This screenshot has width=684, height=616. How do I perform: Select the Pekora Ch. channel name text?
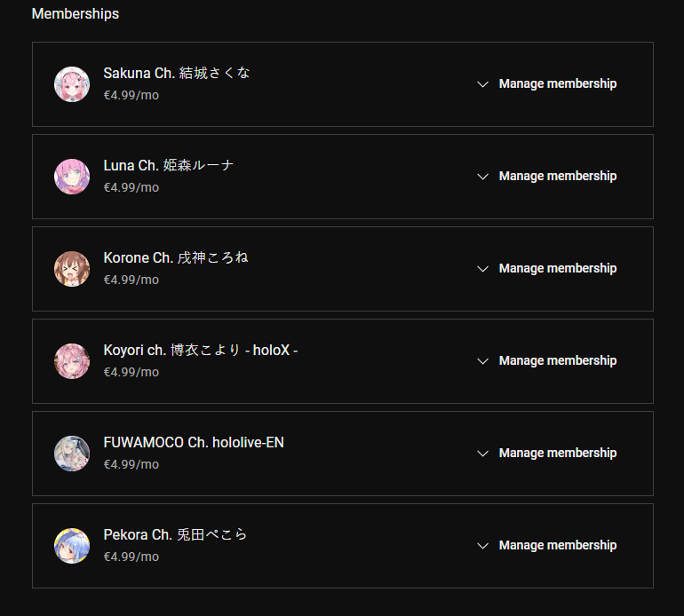click(175, 535)
